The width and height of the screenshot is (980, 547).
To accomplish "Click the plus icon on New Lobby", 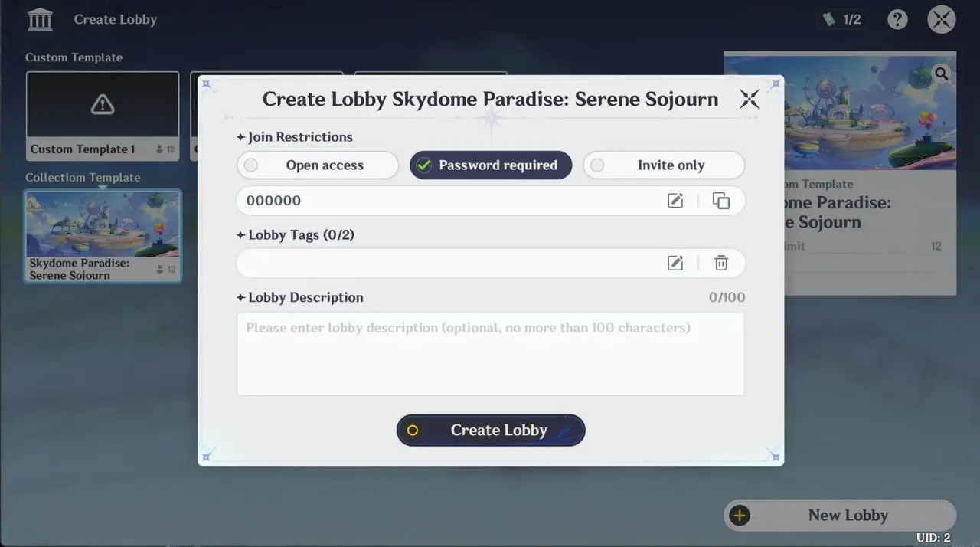I will [740, 515].
